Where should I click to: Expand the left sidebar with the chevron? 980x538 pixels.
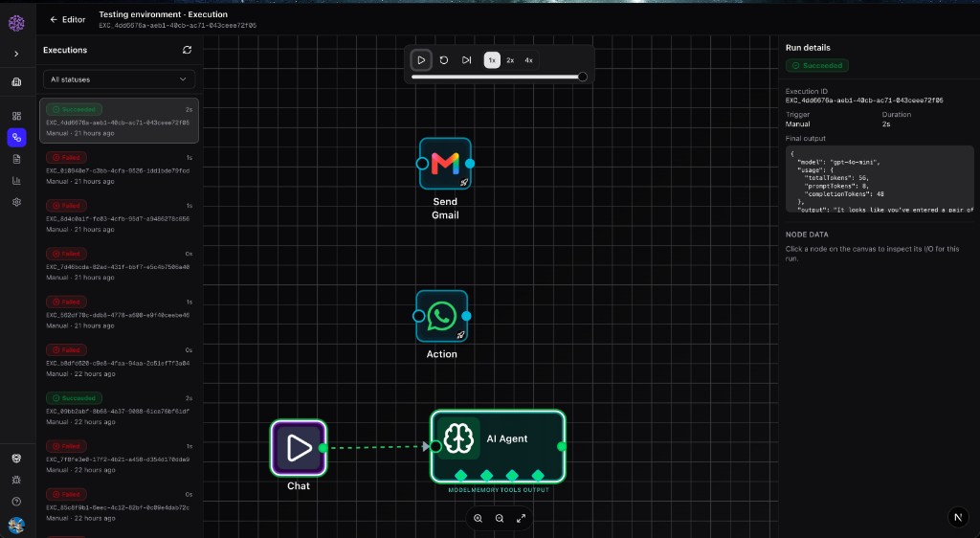point(16,54)
